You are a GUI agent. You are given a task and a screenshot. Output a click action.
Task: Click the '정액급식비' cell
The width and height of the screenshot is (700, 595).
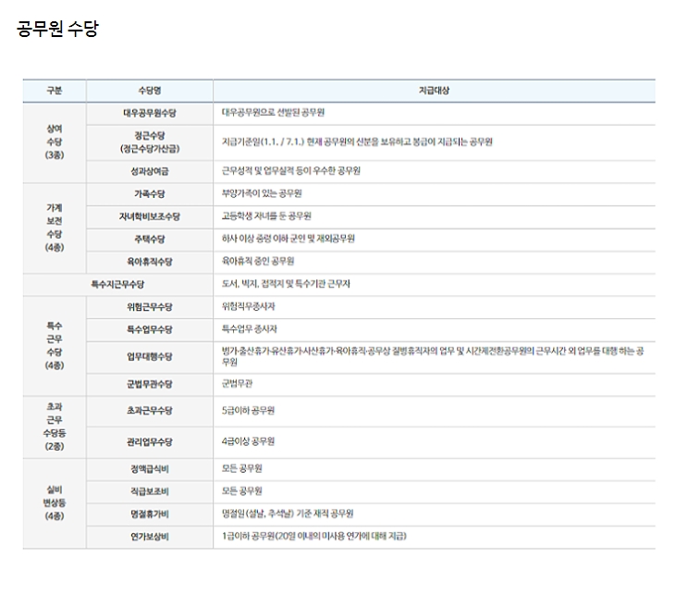pyautogui.click(x=150, y=469)
